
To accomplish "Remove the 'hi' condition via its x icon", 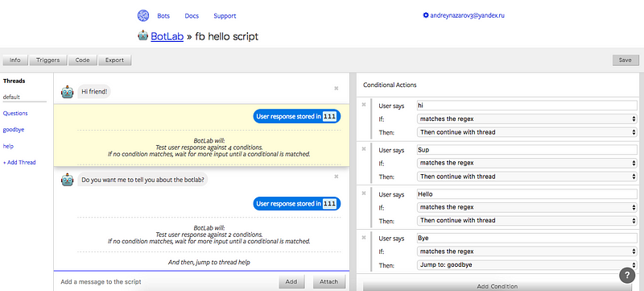I will [x=364, y=105].
